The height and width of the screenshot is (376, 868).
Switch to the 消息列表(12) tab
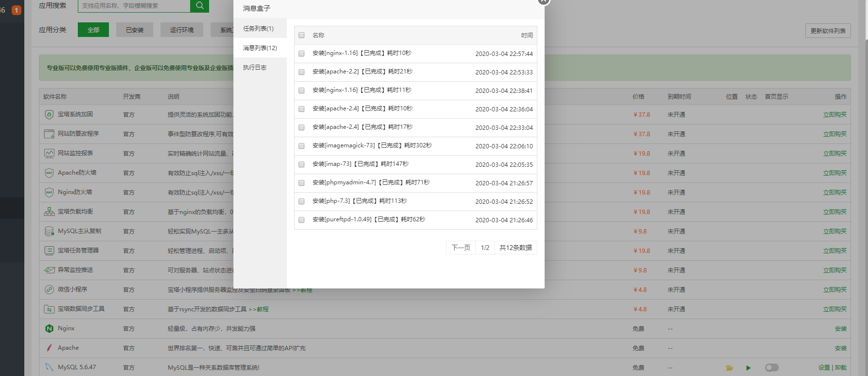click(260, 48)
